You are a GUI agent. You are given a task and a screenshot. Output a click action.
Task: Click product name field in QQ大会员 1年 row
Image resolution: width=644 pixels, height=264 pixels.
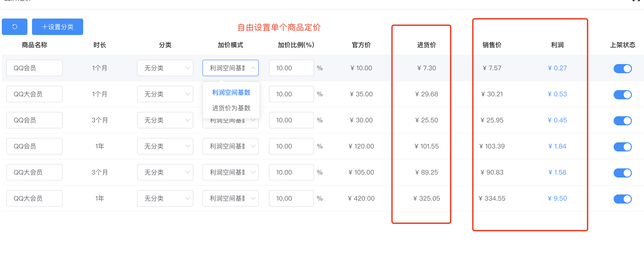pos(35,198)
